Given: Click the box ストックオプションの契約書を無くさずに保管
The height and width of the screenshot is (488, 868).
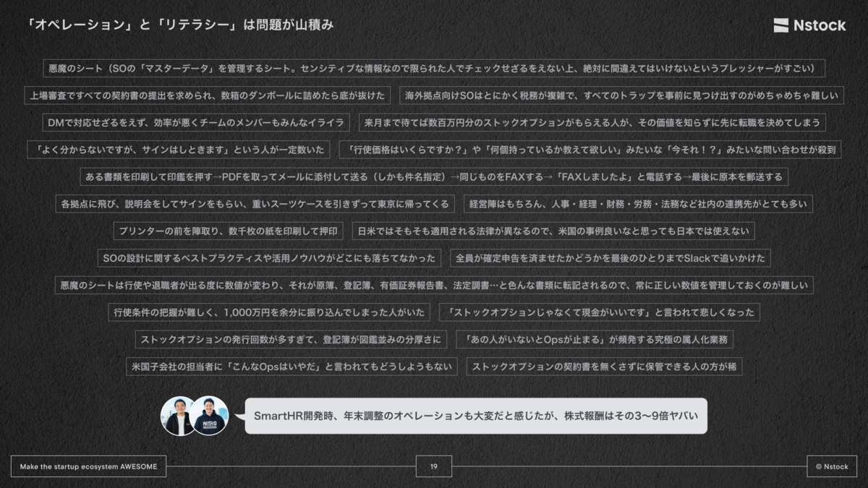Looking at the screenshot, I should click(x=604, y=367).
